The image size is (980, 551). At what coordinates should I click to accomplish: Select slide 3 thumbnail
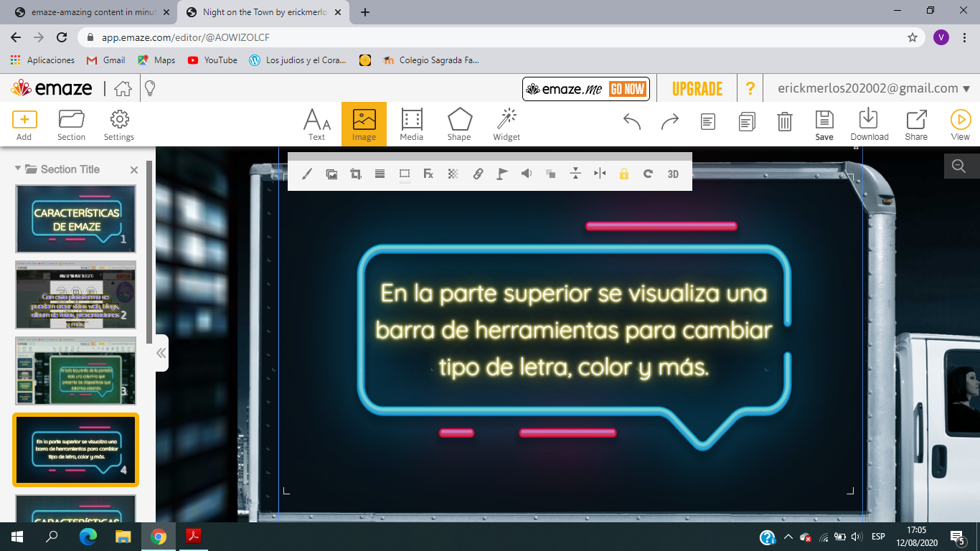click(x=75, y=371)
